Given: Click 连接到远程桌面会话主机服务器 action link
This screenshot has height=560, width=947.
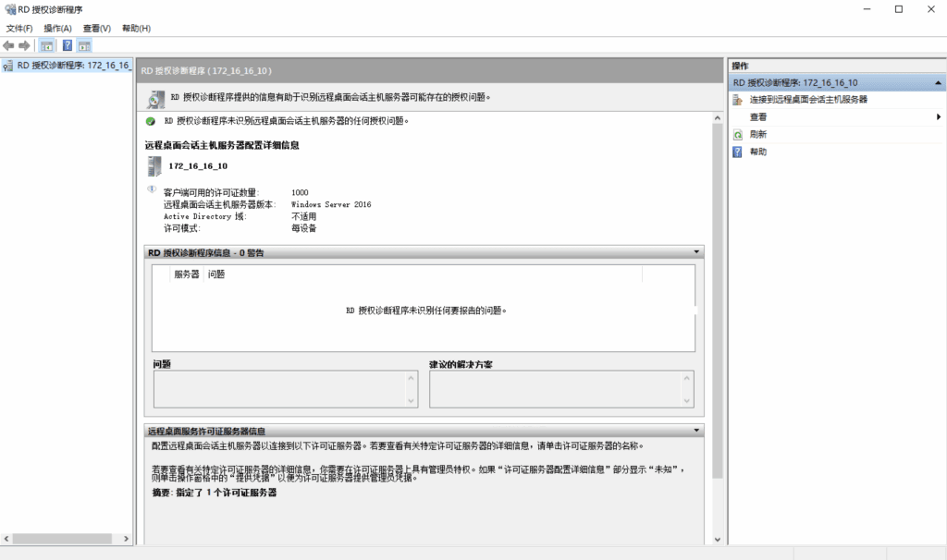Looking at the screenshot, I should [x=808, y=100].
